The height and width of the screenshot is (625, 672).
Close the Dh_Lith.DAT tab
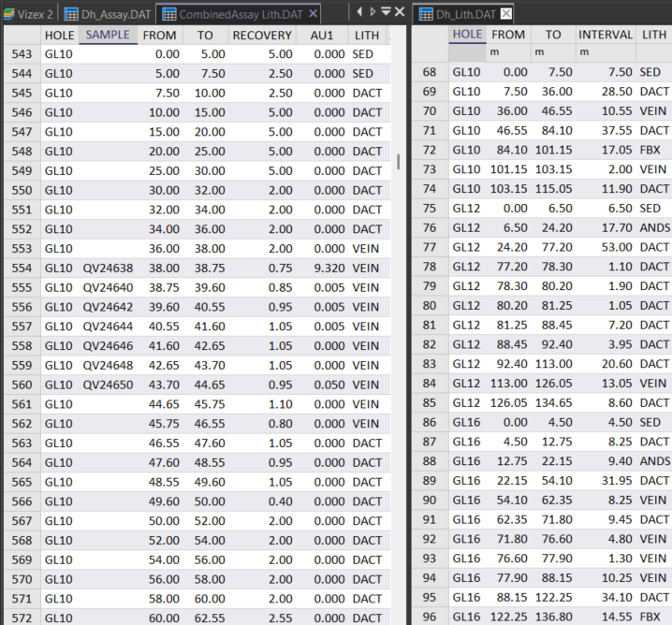(x=506, y=13)
